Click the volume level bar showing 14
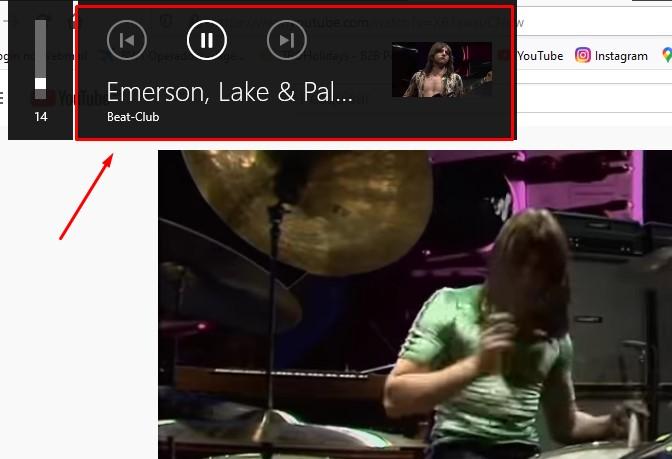 point(41,59)
